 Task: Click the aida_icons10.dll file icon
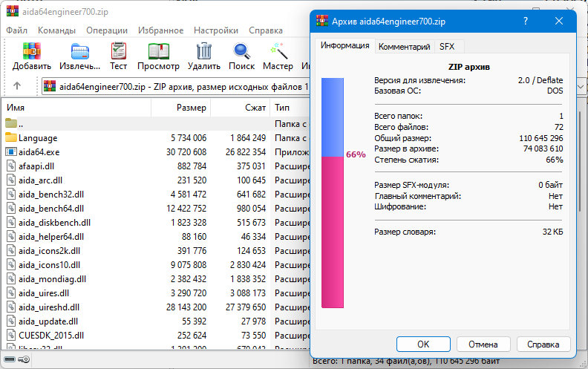click(11, 265)
